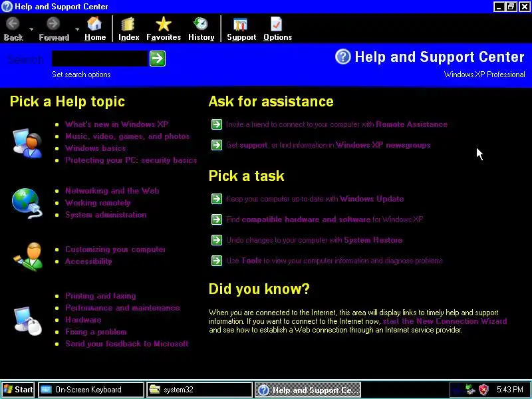Viewport: 532px width, 399px height.
Task: Open the Hardware help topic
Action: pos(83,320)
